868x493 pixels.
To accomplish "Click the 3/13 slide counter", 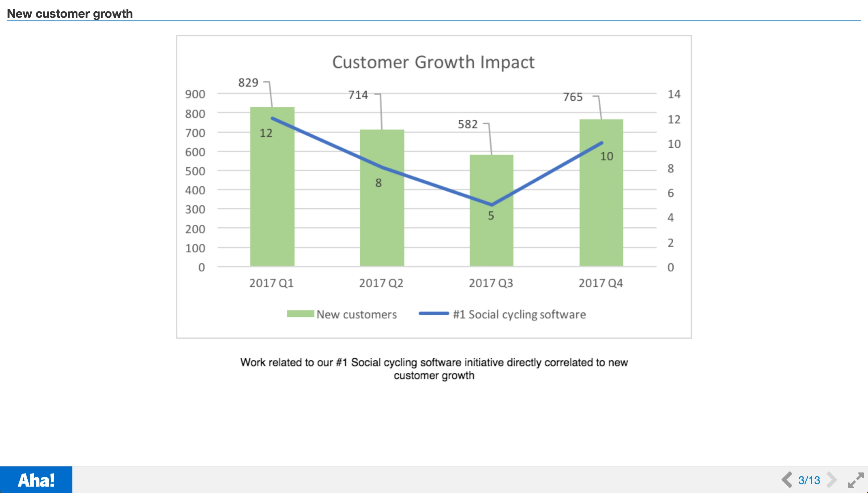I will click(809, 480).
